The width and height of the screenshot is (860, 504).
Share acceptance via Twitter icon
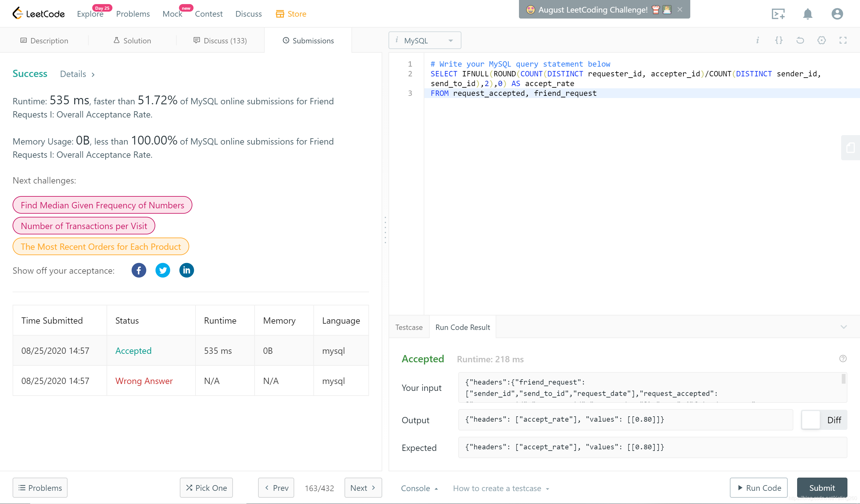coord(163,270)
